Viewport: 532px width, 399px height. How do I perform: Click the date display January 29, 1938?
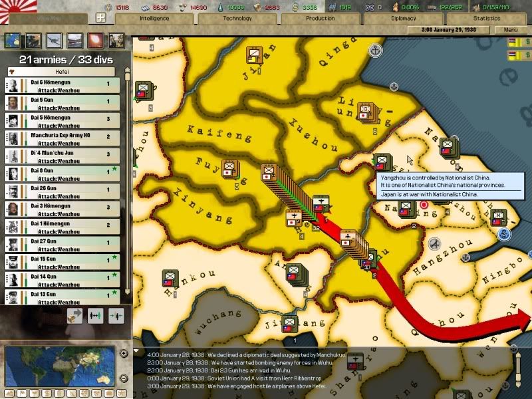tap(460, 30)
